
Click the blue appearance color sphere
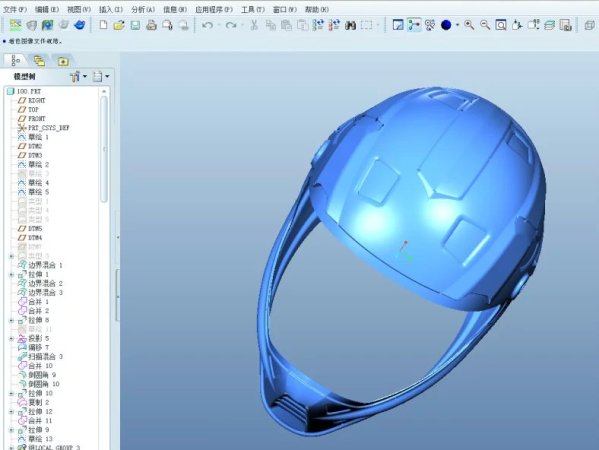click(x=446, y=25)
